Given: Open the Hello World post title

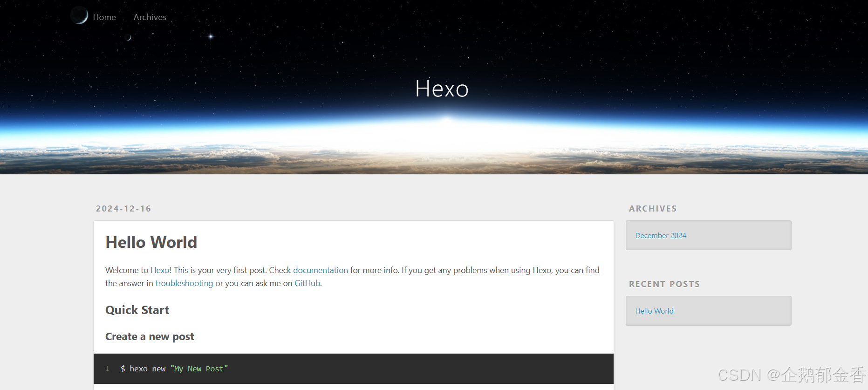Looking at the screenshot, I should pos(151,242).
